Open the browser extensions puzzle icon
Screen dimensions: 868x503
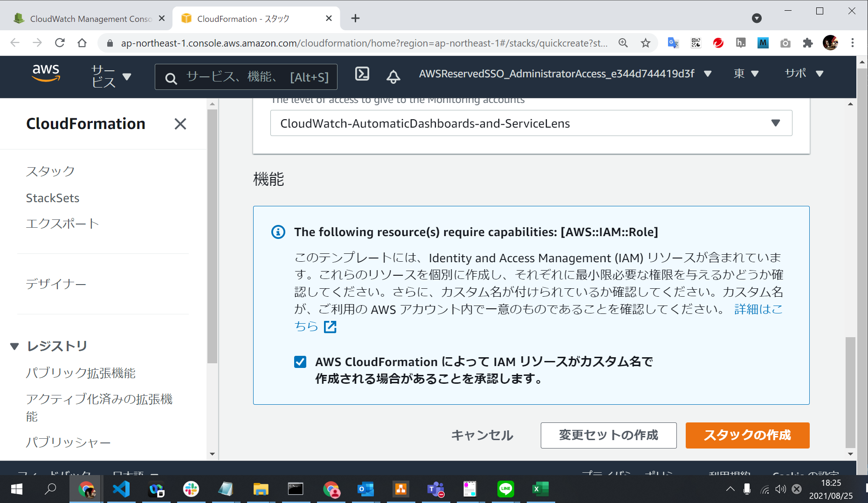808,43
